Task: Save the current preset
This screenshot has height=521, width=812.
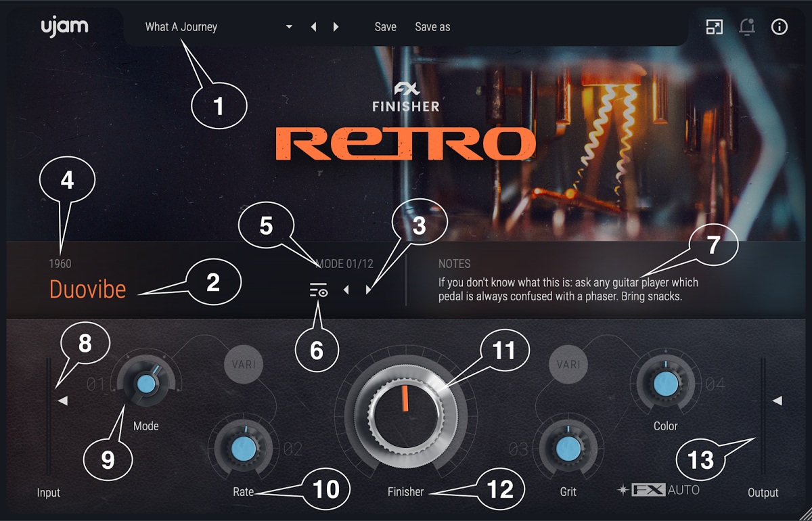Action: pos(385,26)
